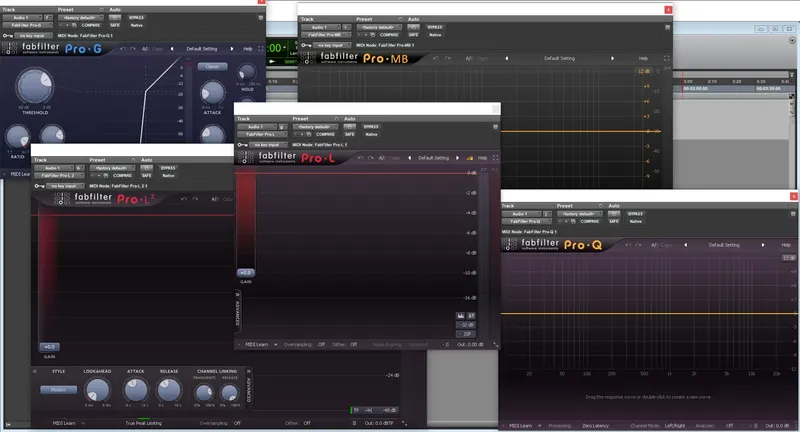Viewport: 800px width, 432px height.
Task: Open the FabFilter Pro-L insert selector dropdown
Action: click(x=262, y=135)
